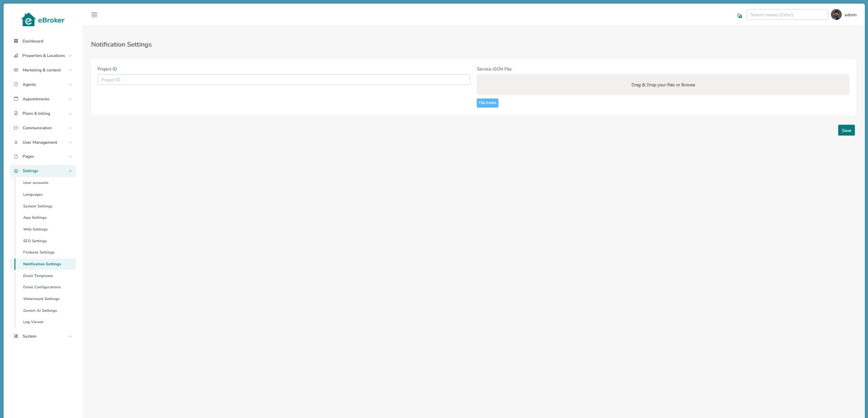Click the Appointments calendar icon

point(16,99)
